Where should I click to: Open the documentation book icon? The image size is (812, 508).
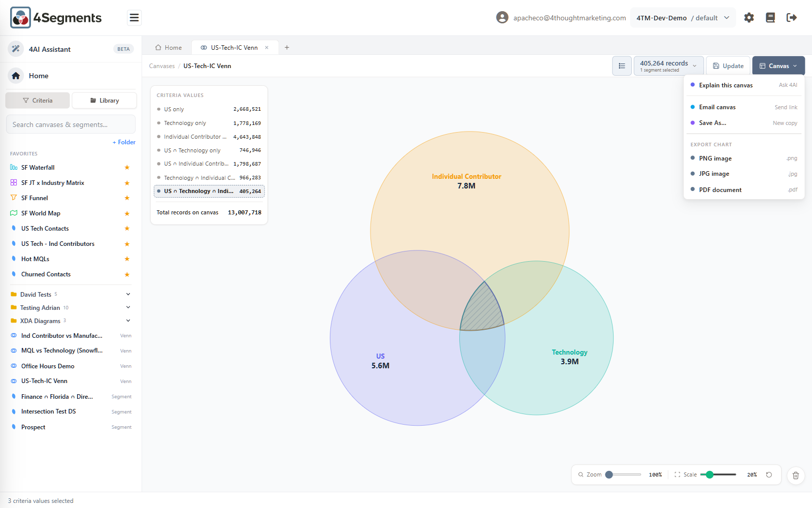pos(770,18)
